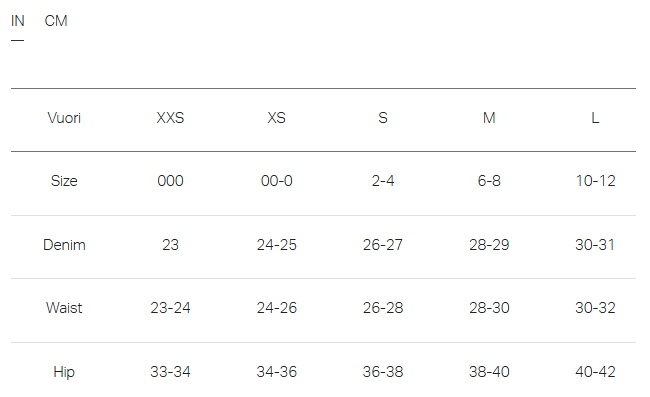Click the M size header

[x=489, y=118]
